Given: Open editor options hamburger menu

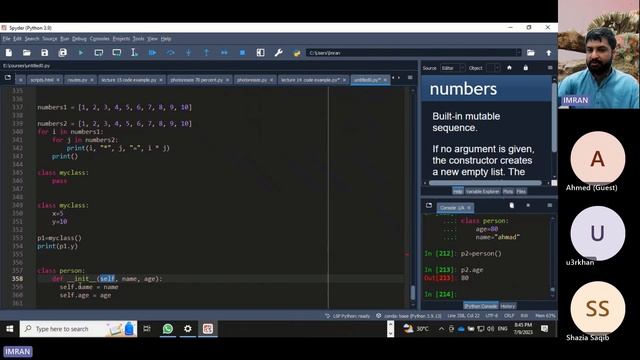Looking at the screenshot, I should 410,78.
